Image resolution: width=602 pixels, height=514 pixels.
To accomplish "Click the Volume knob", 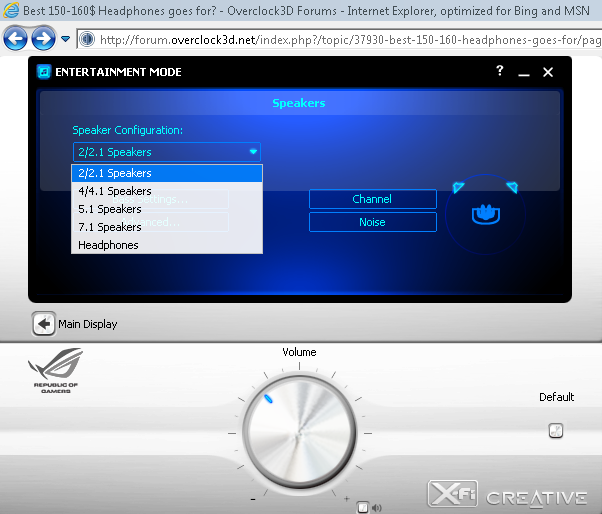I will (299, 432).
